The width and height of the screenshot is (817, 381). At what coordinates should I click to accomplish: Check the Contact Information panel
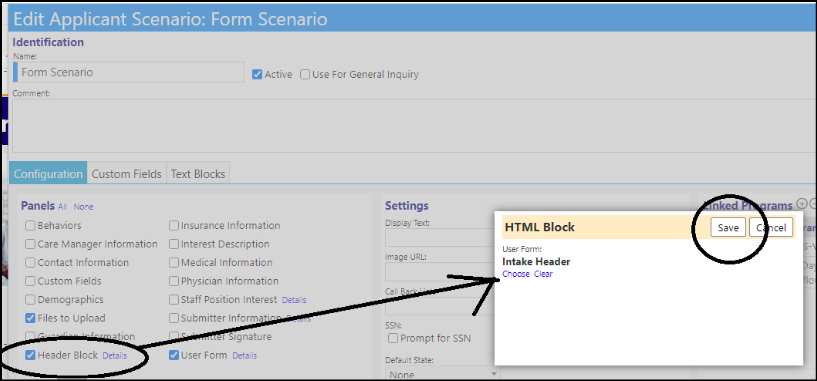30,263
